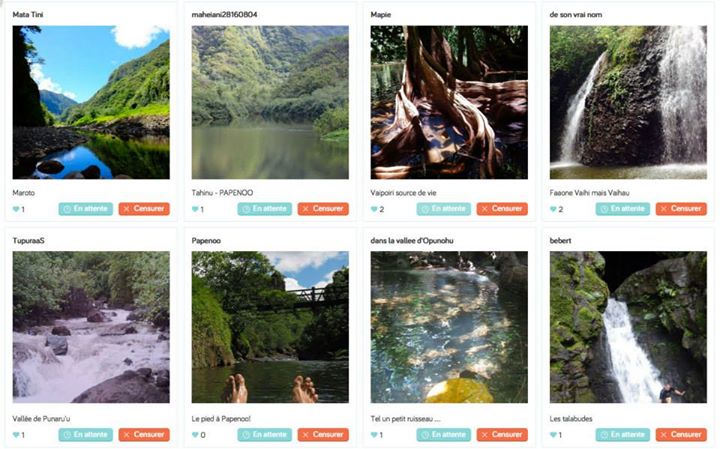The width and height of the screenshot is (720, 449).
Task: Click Censurer for Le pied à Papenoo
Action: click(323, 435)
